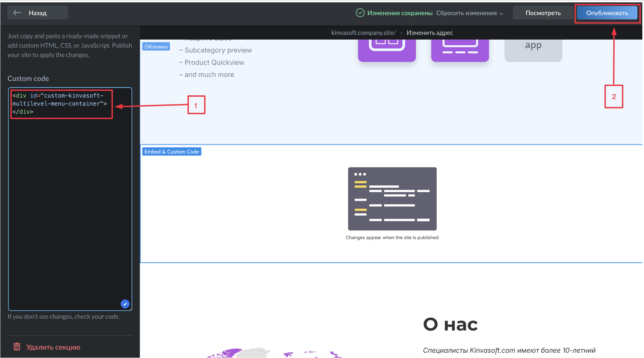The height and width of the screenshot is (358, 644).
Task: Click the back arrow icon
Action: point(17,13)
